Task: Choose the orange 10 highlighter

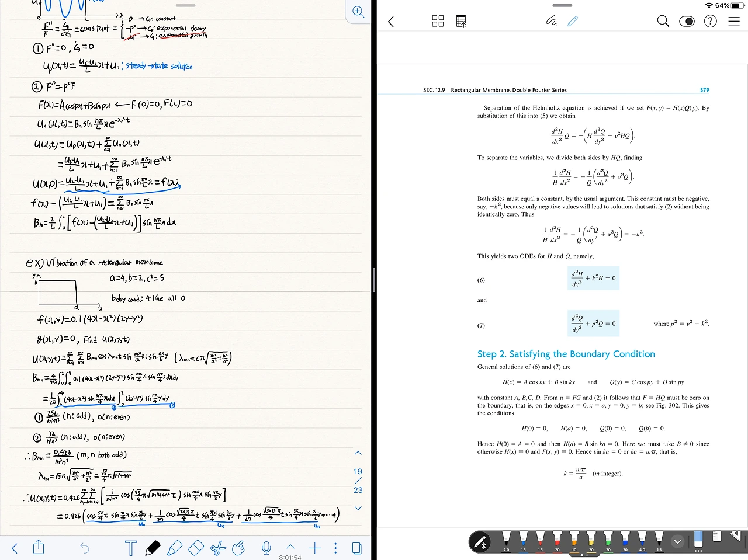Action: 574,541
